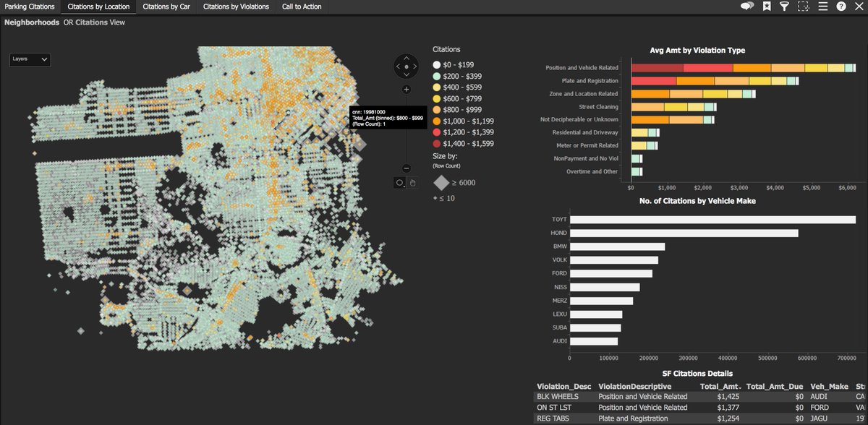This screenshot has height=425, width=868.
Task: Click the bookmarks icon in the top toolbar
Action: coord(767,7)
